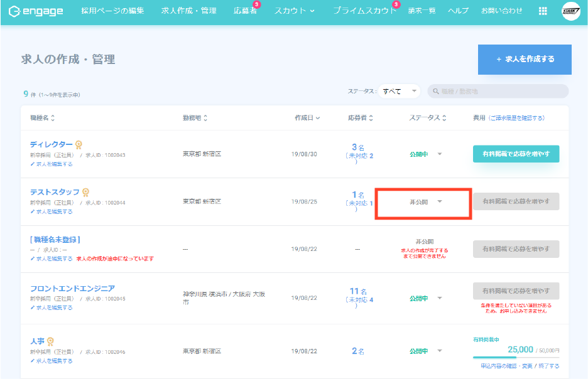Open the フロントエンドエンジニア job title
This screenshot has height=379, width=588.
pos(72,289)
